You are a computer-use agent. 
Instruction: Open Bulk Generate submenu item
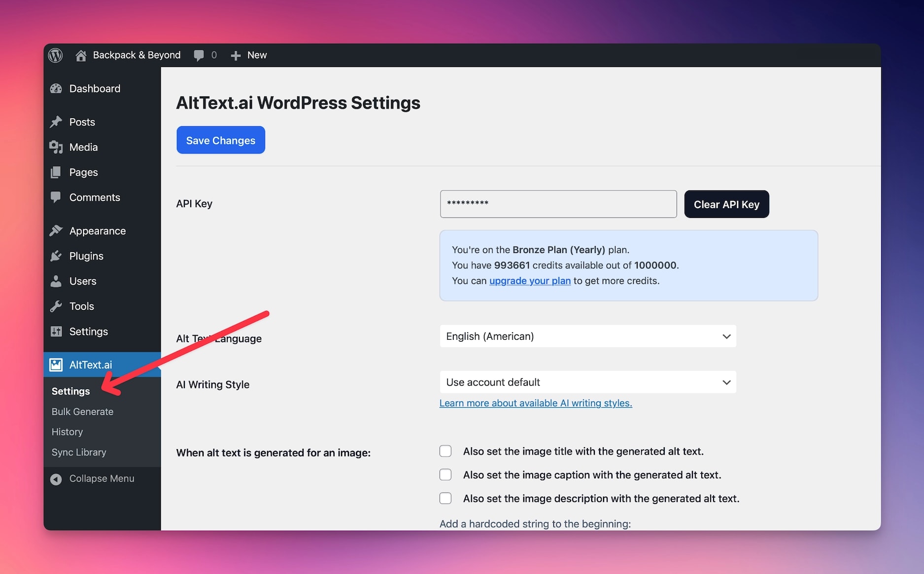click(x=82, y=412)
